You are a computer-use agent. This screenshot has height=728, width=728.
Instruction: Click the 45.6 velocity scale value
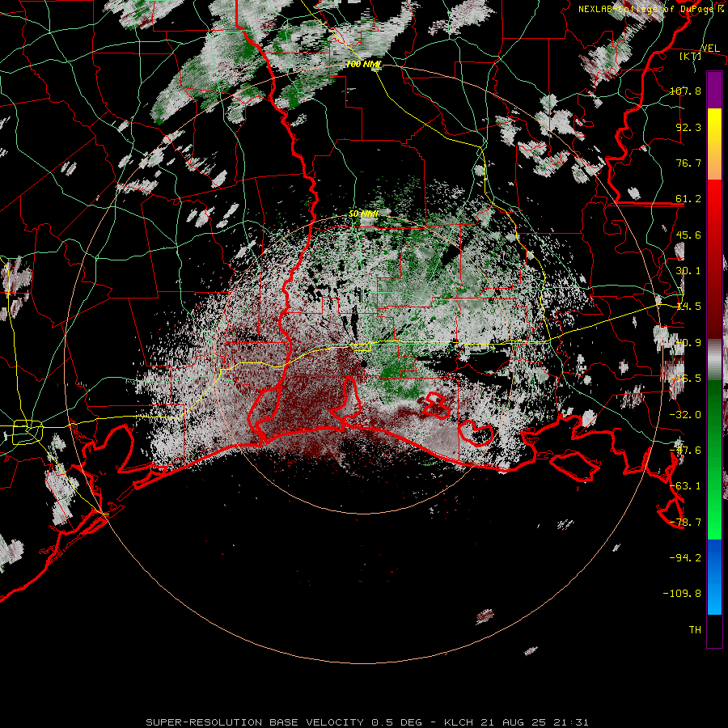(x=688, y=235)
